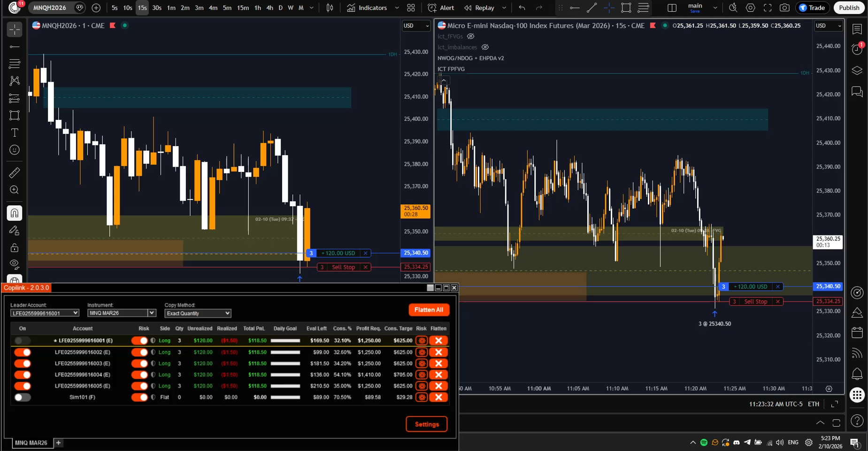Toggle the Risk switch for LFE0255999616002
This screenshot has height=451, width=868.
tap(139, 352)
